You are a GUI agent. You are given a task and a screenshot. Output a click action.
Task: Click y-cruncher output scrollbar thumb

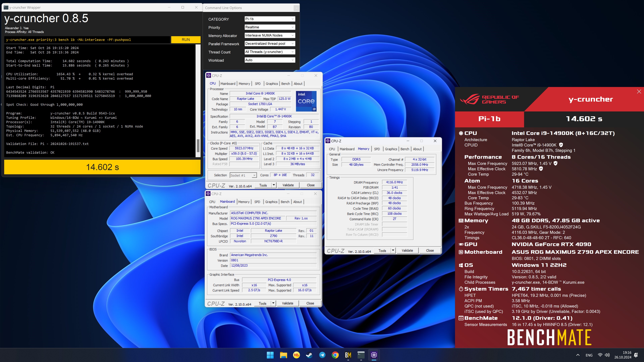198,146
